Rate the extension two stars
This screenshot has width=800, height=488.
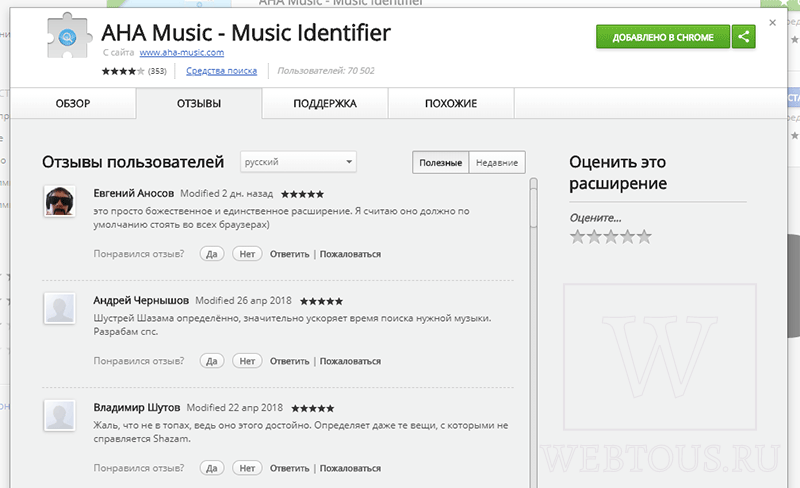(x=594, y=237)
